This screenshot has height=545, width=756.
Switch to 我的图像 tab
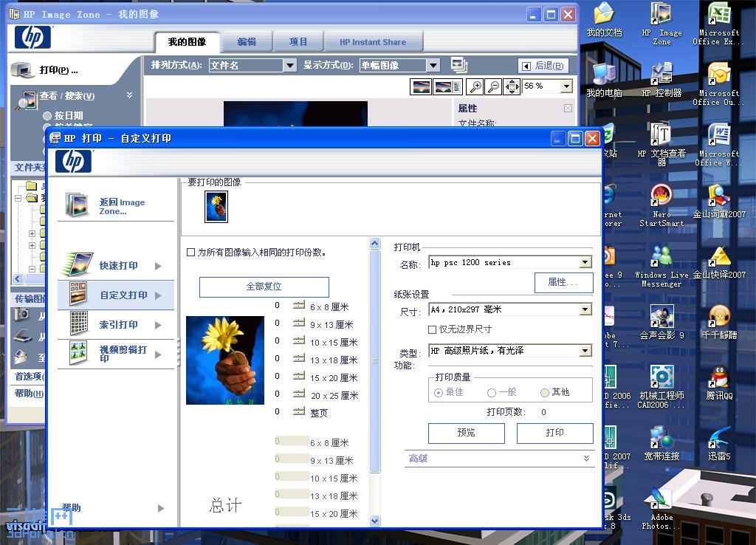click(187, 42)
